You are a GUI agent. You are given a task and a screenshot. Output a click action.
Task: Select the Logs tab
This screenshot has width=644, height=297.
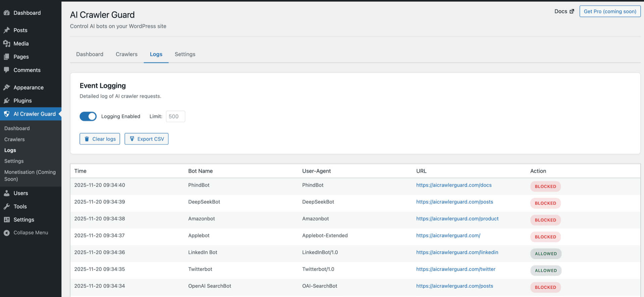point(156,54)
